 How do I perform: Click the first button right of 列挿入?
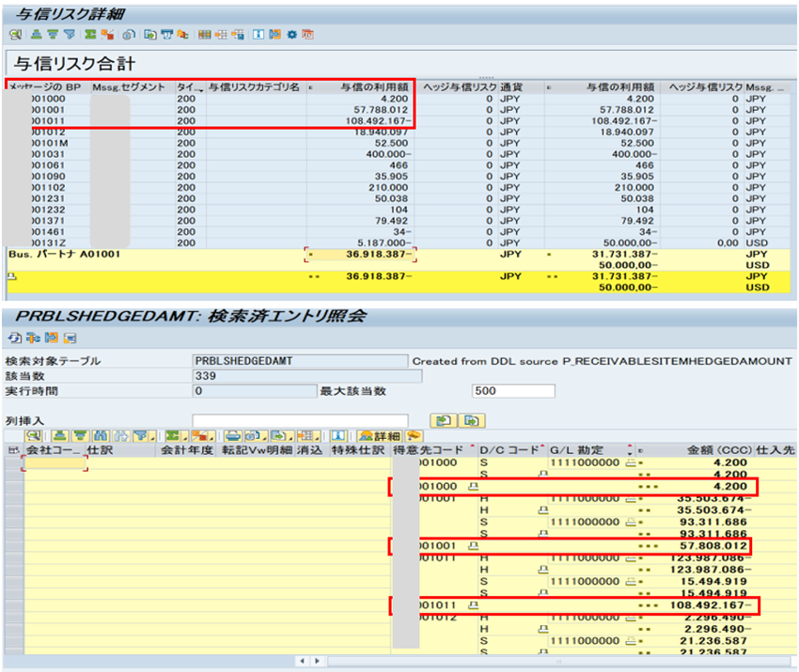point(444,421)
